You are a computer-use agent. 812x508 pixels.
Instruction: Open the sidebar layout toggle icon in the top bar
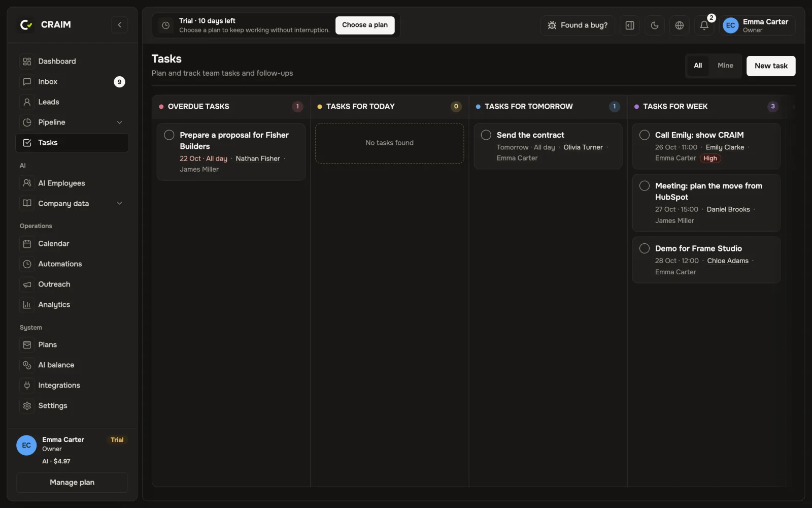630,25
